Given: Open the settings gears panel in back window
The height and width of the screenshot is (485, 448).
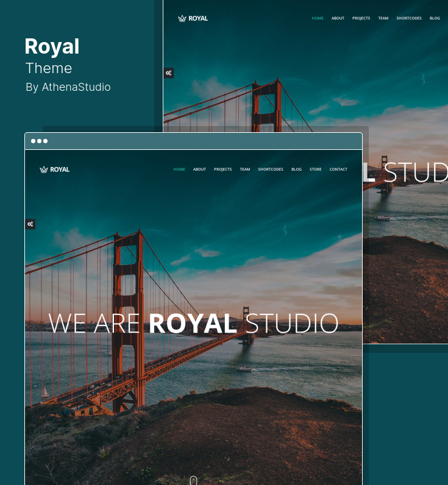Looking at the screenshot, I should click(169, 73).
